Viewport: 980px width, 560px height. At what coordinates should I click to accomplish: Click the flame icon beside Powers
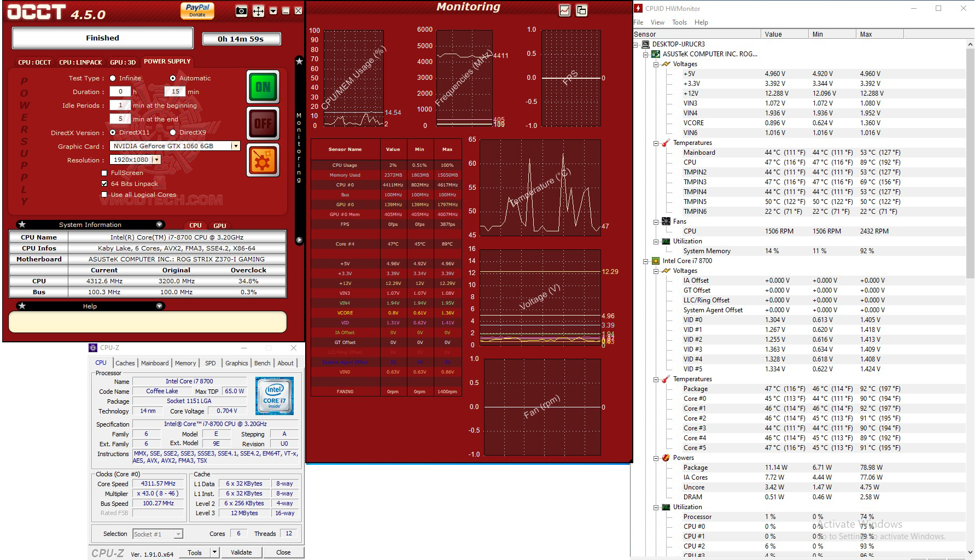666,458
